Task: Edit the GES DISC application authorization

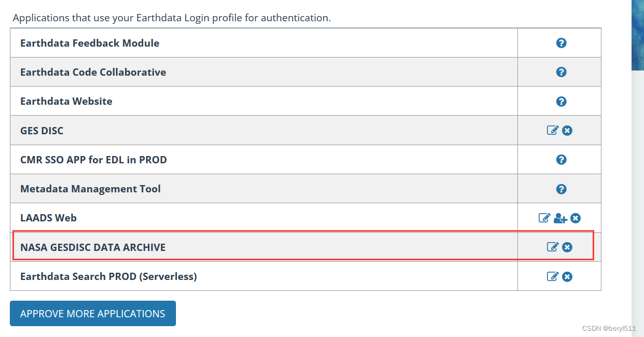Action: 553,130
